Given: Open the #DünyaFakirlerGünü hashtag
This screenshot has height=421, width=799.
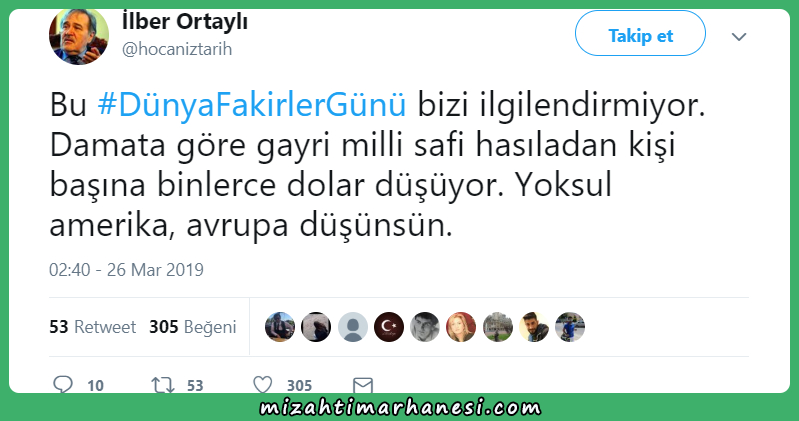Looking at the screenshot, I should (x=252, y=105).
